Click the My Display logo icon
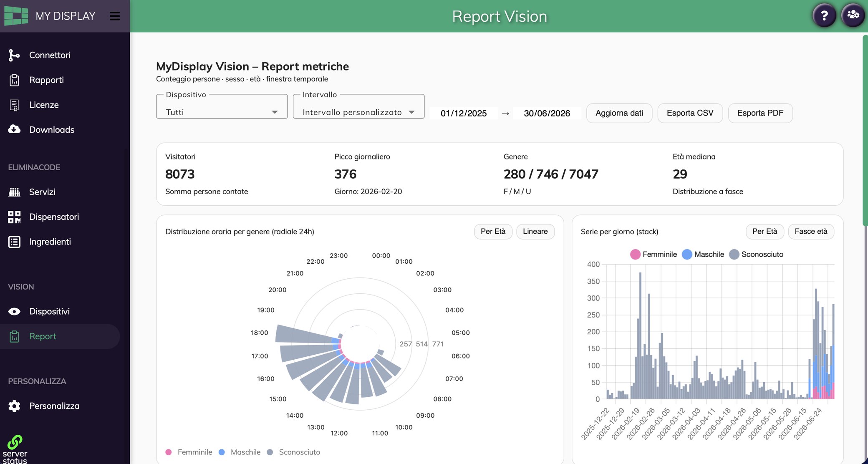The image size is (868, 464). coord(16,16)
